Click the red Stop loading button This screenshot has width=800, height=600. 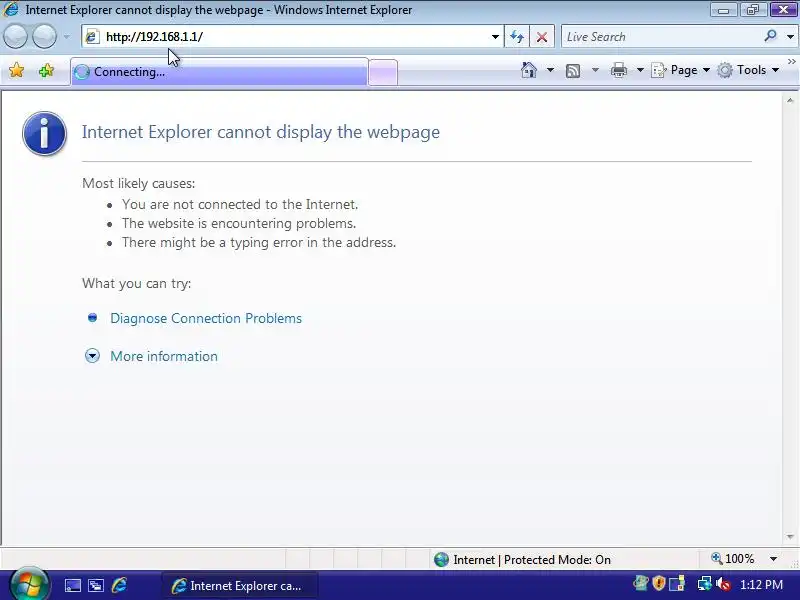(542, 37)
